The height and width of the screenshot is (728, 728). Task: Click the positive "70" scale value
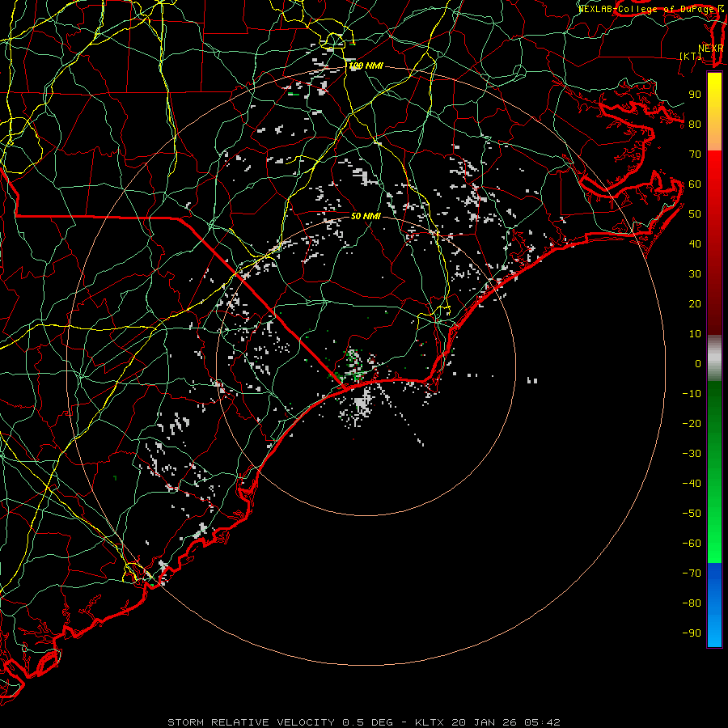point(695,154)
